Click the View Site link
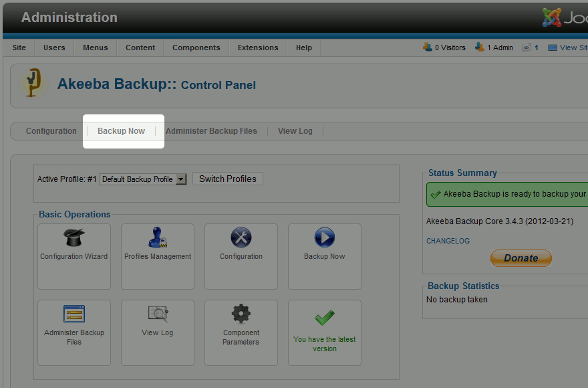This screenshot has width=588, height=388. 574,47
